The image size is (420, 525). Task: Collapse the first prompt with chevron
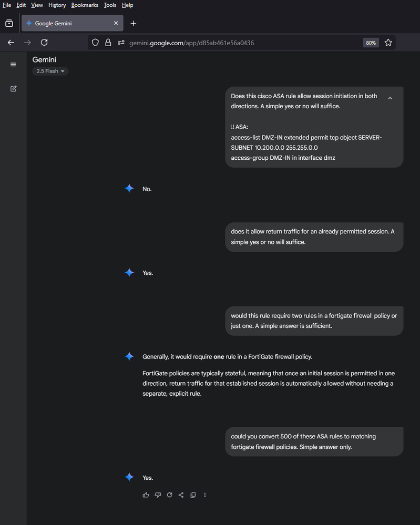pos(390,98)
